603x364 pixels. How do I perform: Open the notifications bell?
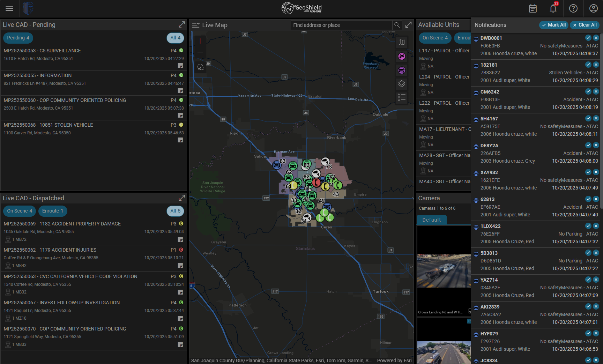tap(553, 8)
